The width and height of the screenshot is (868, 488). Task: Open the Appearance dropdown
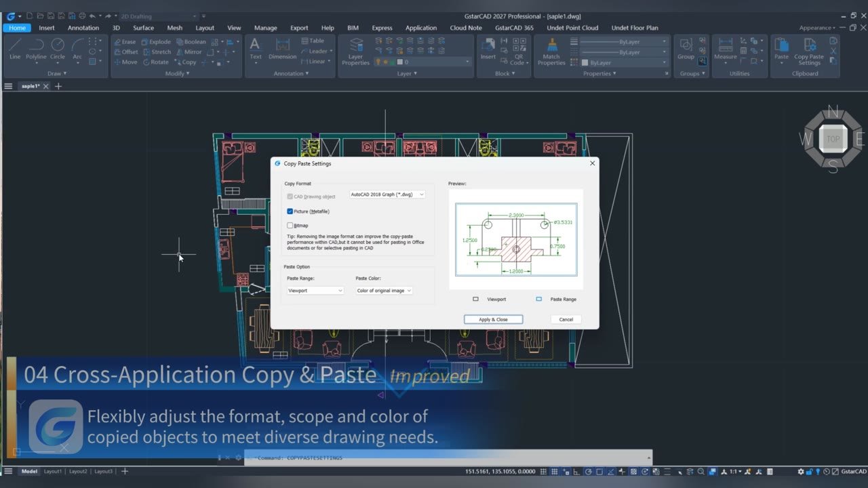point(817,28)
